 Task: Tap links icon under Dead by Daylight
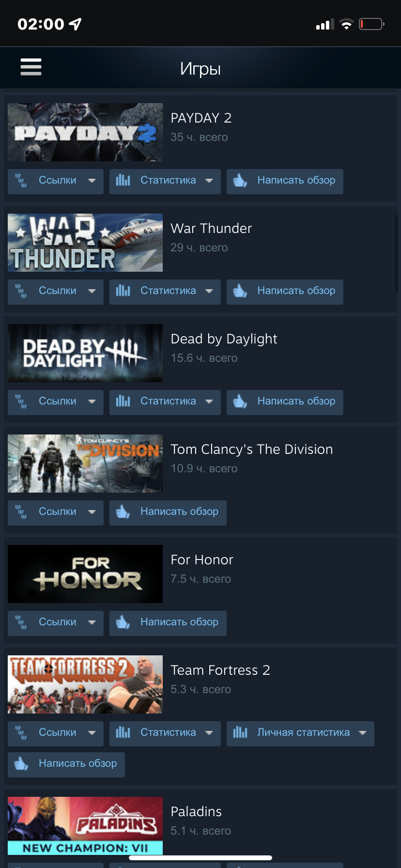21,402
